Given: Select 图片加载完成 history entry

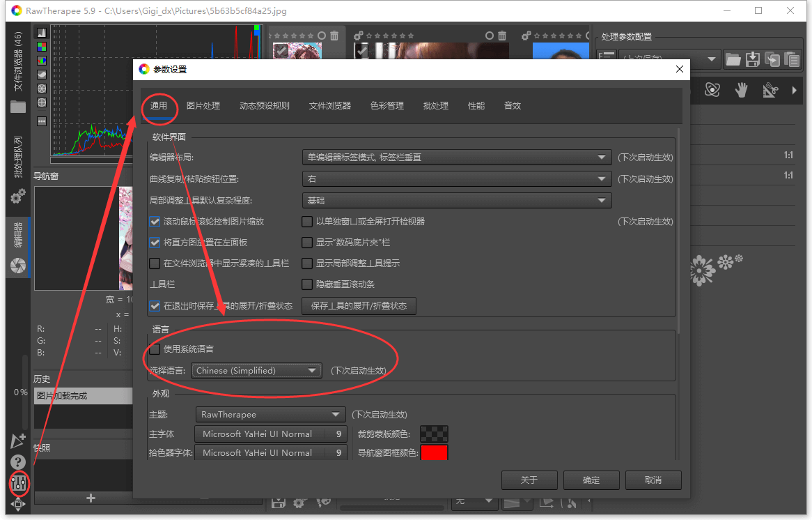Looking at the screenshot, I should [84, 395].
